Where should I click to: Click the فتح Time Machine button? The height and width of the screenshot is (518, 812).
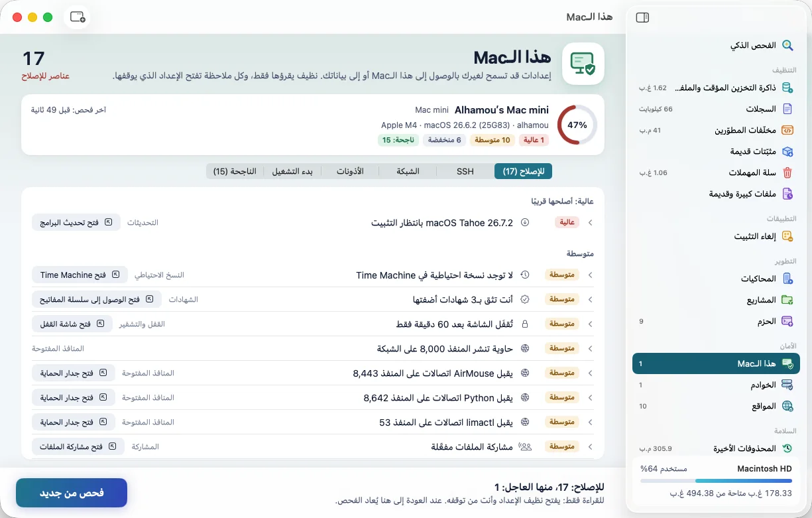(x=80, y=275)
